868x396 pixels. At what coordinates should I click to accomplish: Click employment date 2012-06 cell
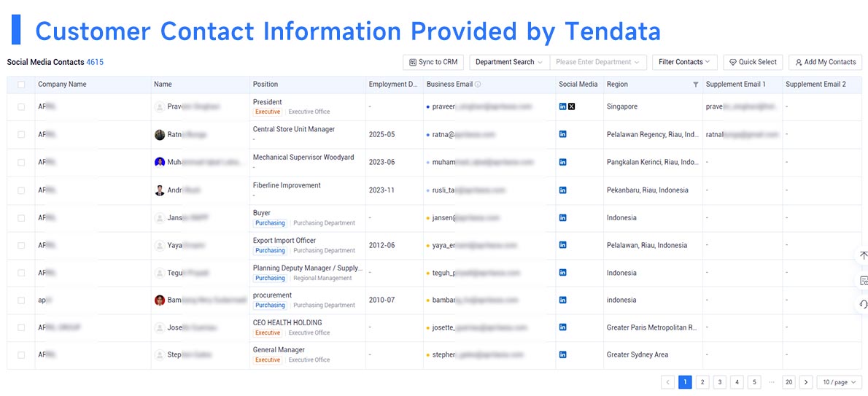tap(382, 245)
